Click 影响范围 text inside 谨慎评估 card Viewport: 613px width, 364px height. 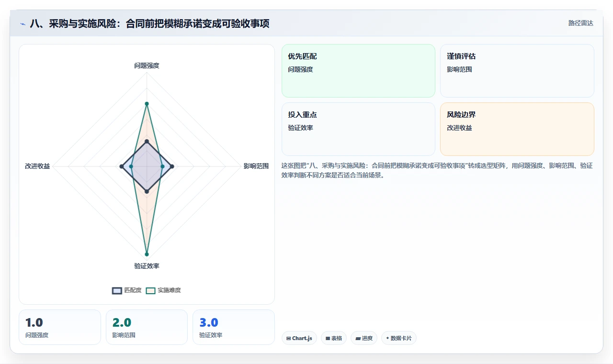pyautogui.click(x=459, y=69)
